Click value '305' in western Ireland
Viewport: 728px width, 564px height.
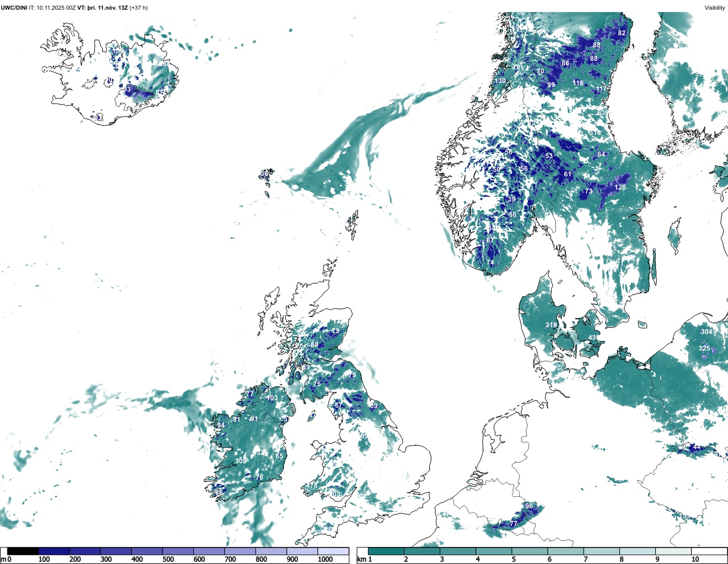click(241, 461)
